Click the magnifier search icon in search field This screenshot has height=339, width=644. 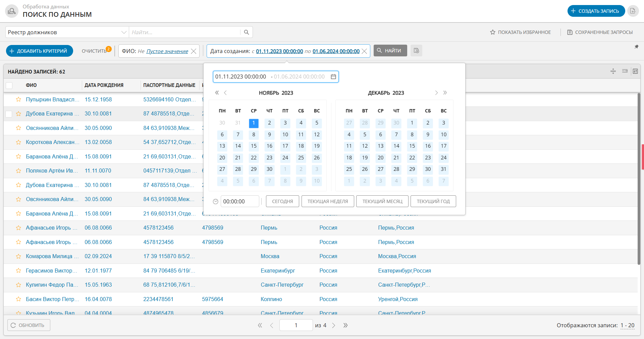click(x=247, y=32)
